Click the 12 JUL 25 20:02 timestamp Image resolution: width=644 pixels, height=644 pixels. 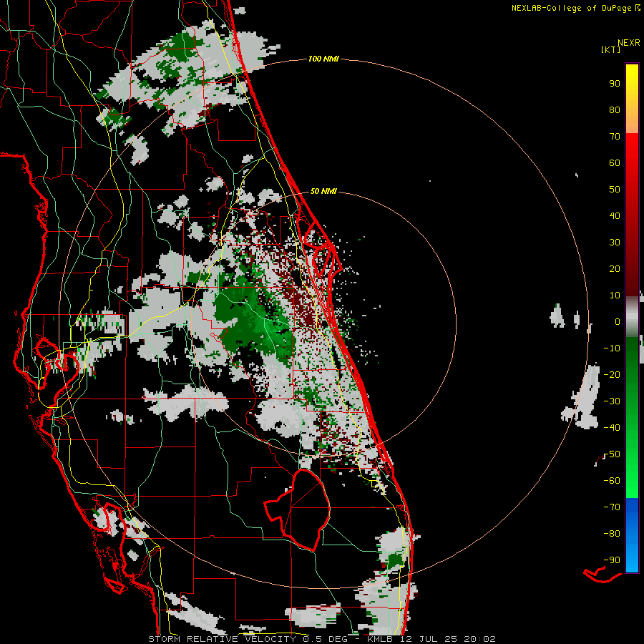click(x=448, y=639)
